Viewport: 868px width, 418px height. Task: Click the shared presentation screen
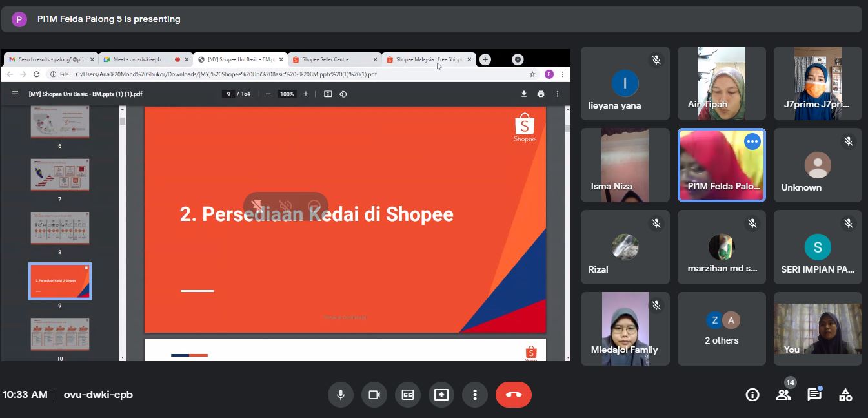(x=345, y=220)
